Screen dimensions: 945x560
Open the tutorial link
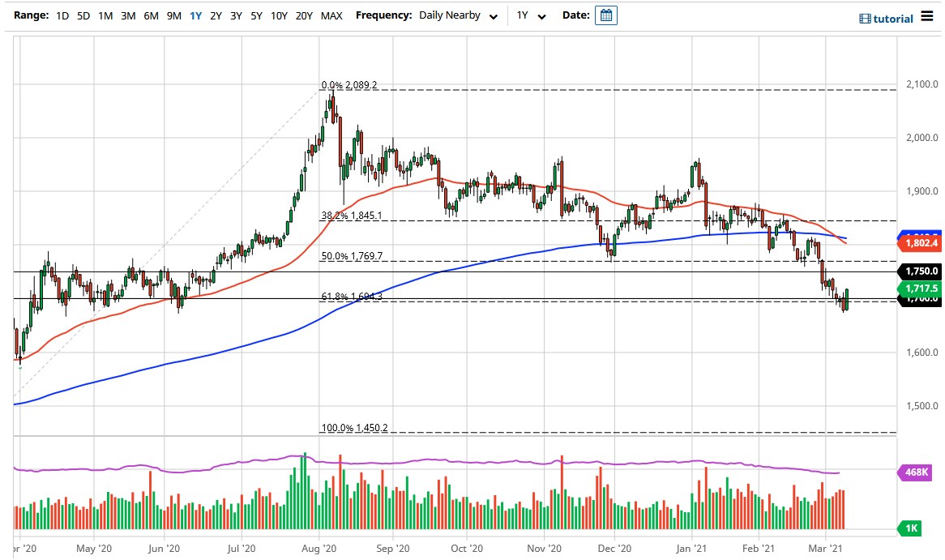tap(893, 19)
